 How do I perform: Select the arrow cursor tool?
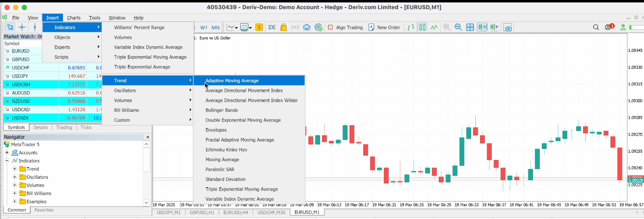(10, 27)
